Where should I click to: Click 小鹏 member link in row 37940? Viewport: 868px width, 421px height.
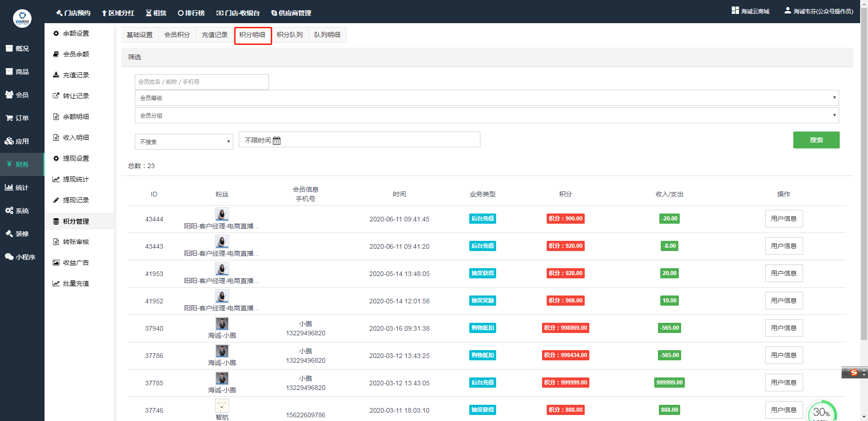[306, 324]
